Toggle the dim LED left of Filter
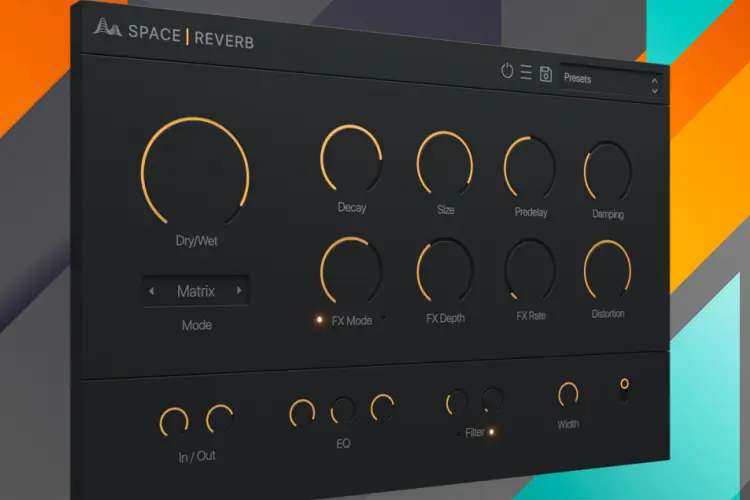This screenshot has width=750, height=500. point(458,433)
